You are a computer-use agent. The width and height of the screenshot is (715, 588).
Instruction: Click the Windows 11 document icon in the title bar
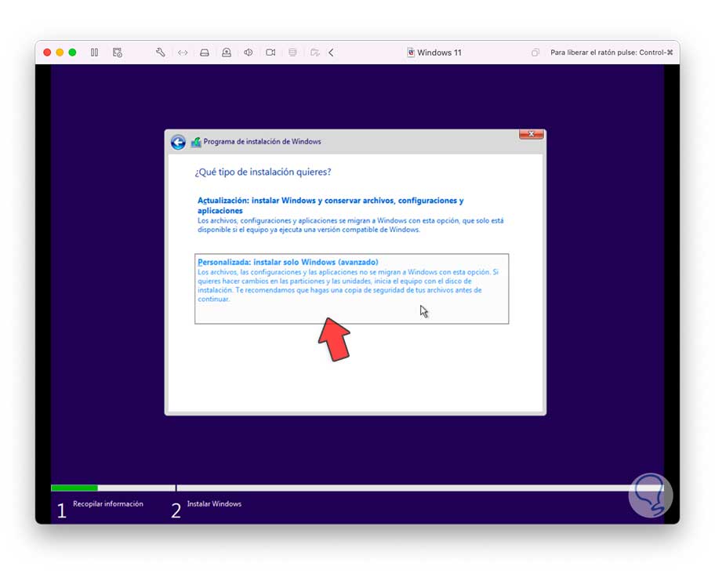(x=410, y=53)
